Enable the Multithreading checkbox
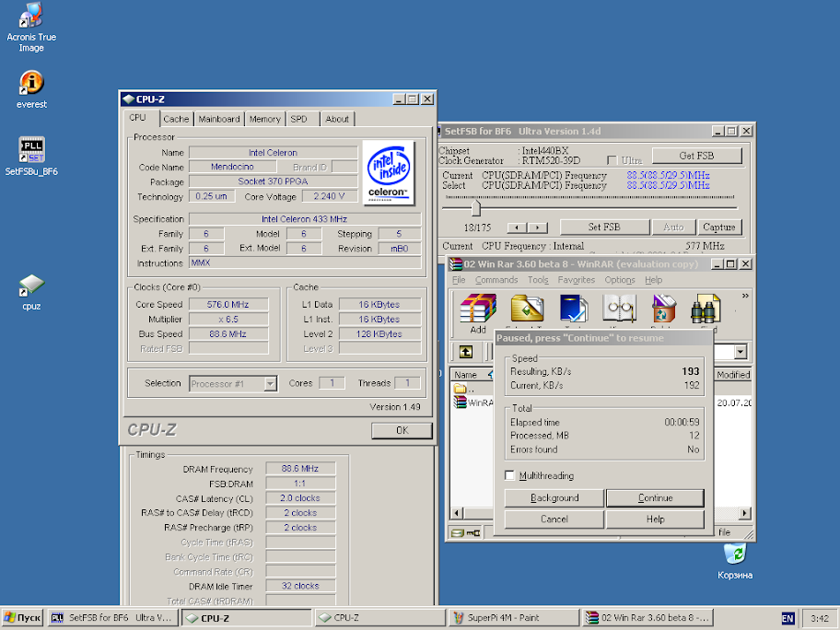The width and height of the screenshot is (840, 630). (509, 475)
